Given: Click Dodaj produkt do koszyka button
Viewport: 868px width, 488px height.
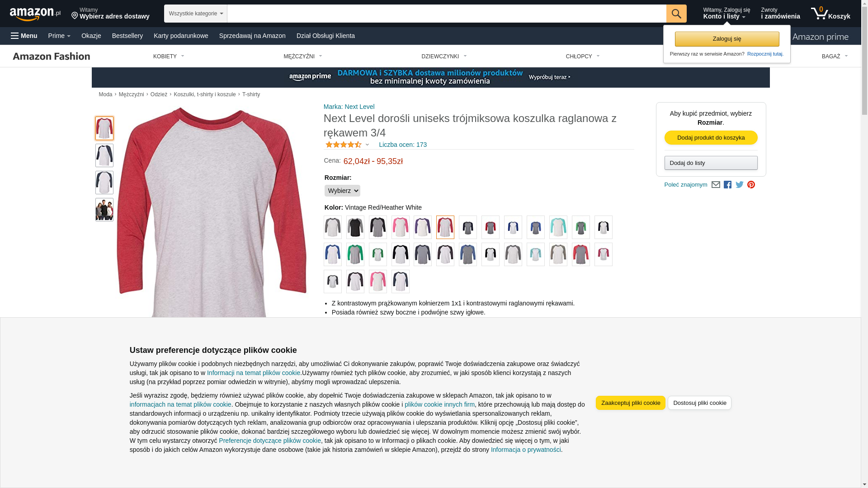Looking at the screenshot, I should [x=711, y=137].
